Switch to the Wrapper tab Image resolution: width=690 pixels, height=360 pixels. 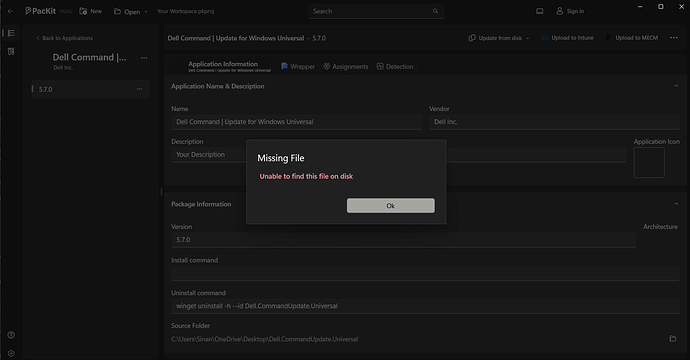click(x=298, y=66)
